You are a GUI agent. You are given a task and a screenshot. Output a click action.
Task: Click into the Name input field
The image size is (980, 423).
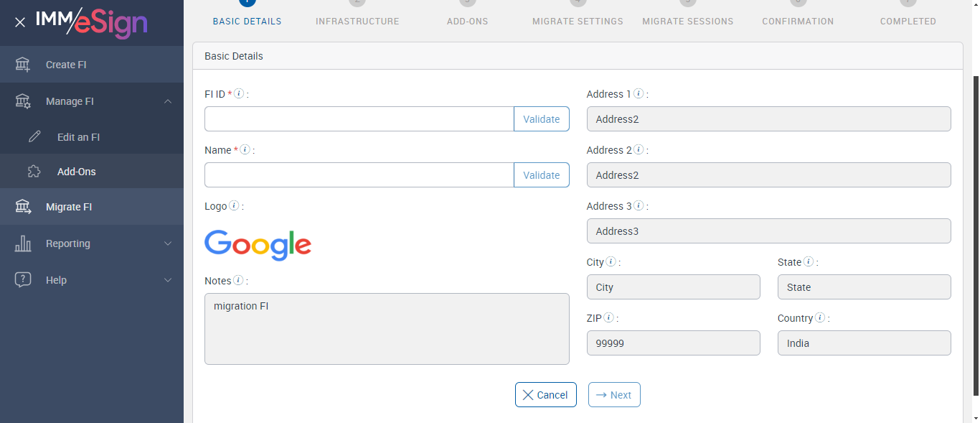[359, 175]
